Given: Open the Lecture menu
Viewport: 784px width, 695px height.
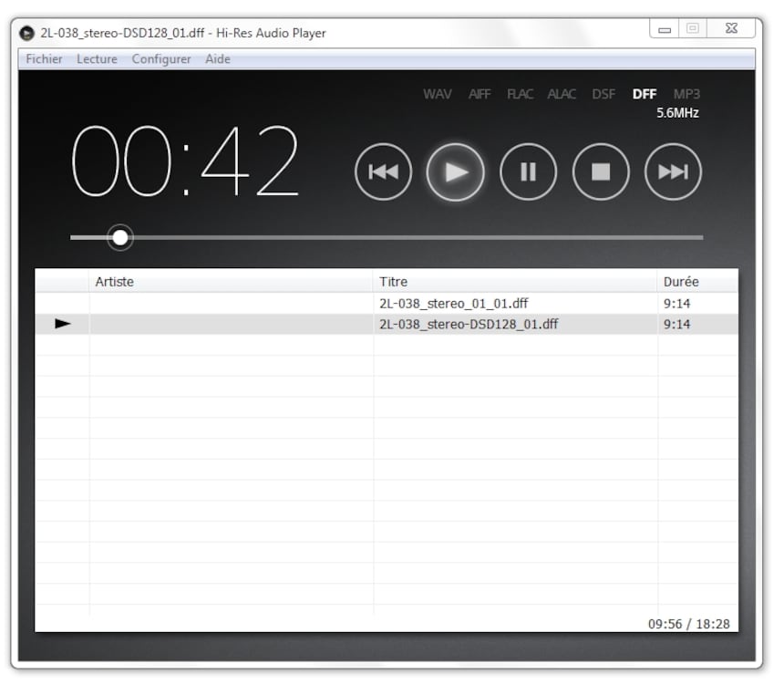Looking at the screenshot, I should click(97, 59).
